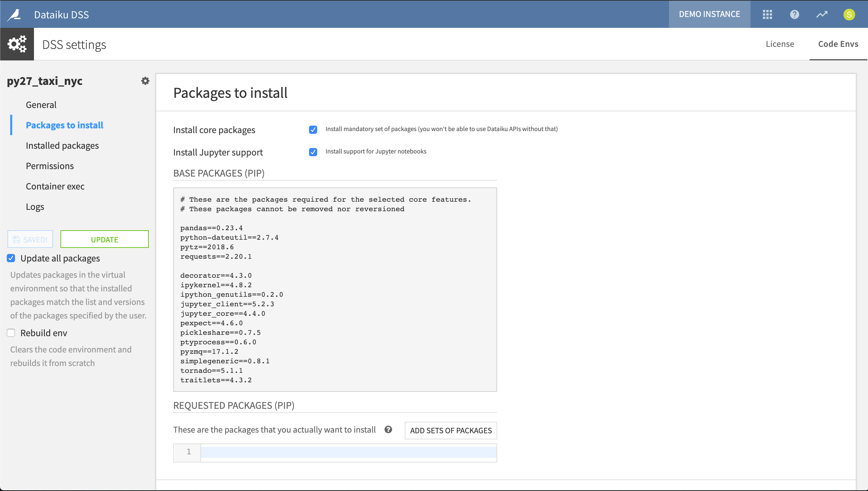Click the decorator==4.3.0 line
This screenshot has width=868, height=491.
click(x=216, y=275)
